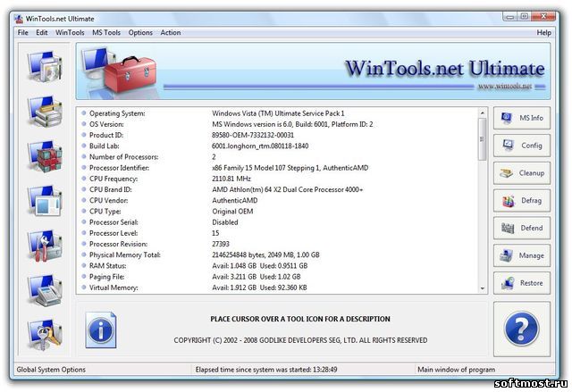Open the Defend button
Viewport: 572px width, 392px height.
(x=522, y=228)
